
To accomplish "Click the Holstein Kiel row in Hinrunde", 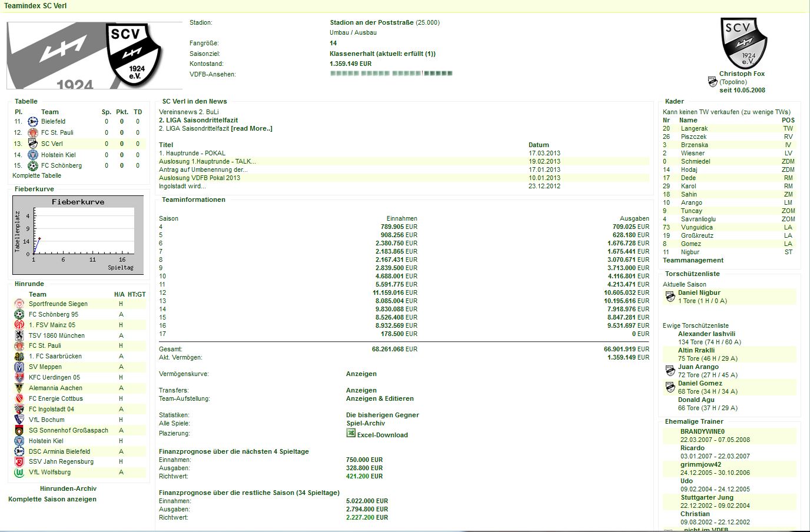I will (x=79, y=441).
